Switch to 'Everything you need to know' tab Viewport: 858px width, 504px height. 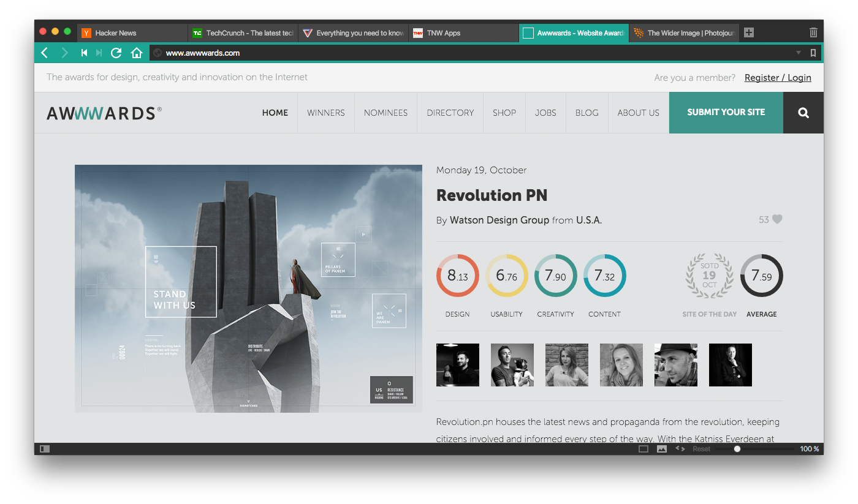tap(353, 33)
